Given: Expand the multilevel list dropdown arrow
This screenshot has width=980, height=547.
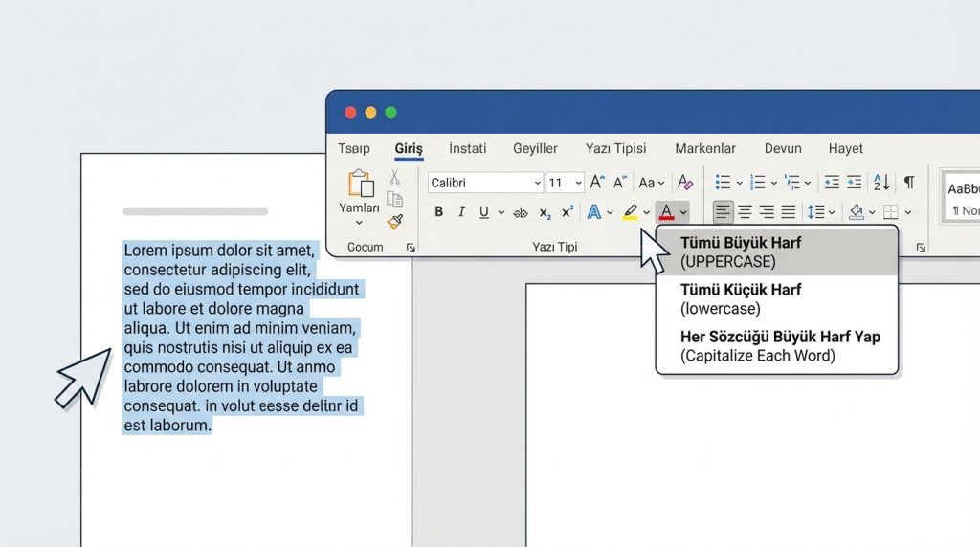Looking at the screenshot, I should coord(808,183).
